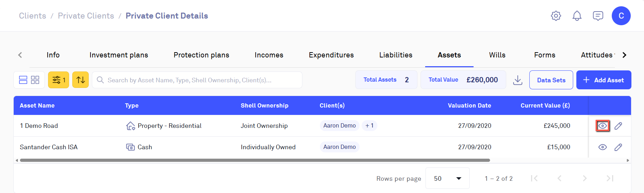
Task: Edit the Santander Cash ISA asset
Action: [618, 147]
